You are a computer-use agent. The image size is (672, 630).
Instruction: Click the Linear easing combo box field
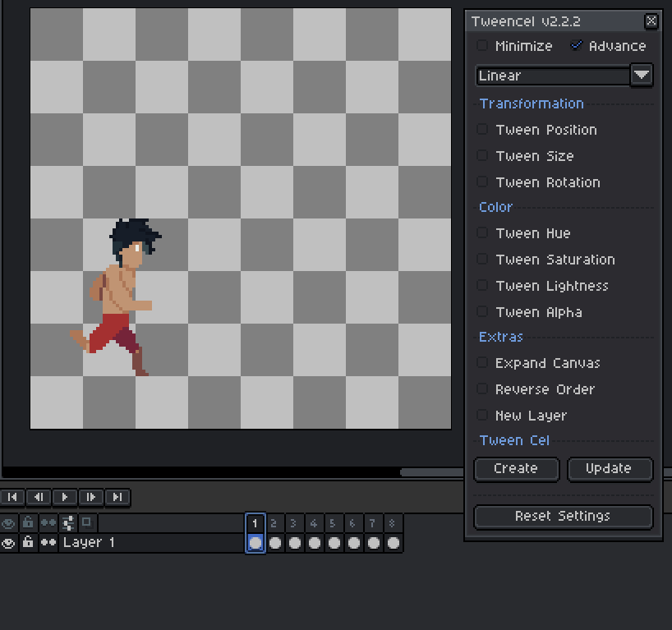pyautogui.click(x=553, y=76)
